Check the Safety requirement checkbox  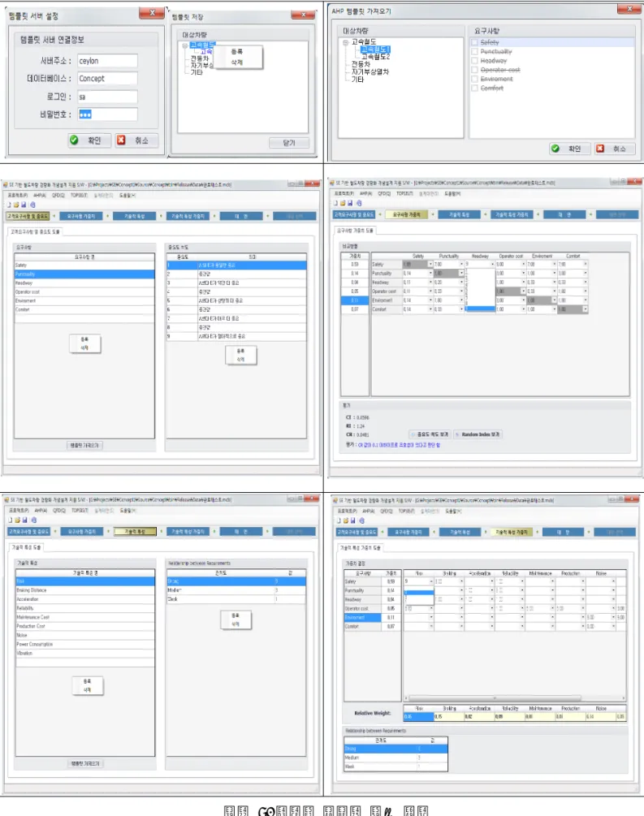(x=475, y=42)
